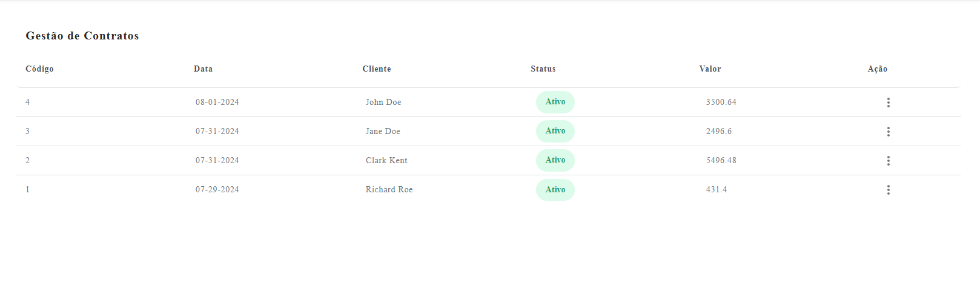Open actions menu for John Doe contract
The width and height of the screenshot is (980, 293).
point(888,103)
